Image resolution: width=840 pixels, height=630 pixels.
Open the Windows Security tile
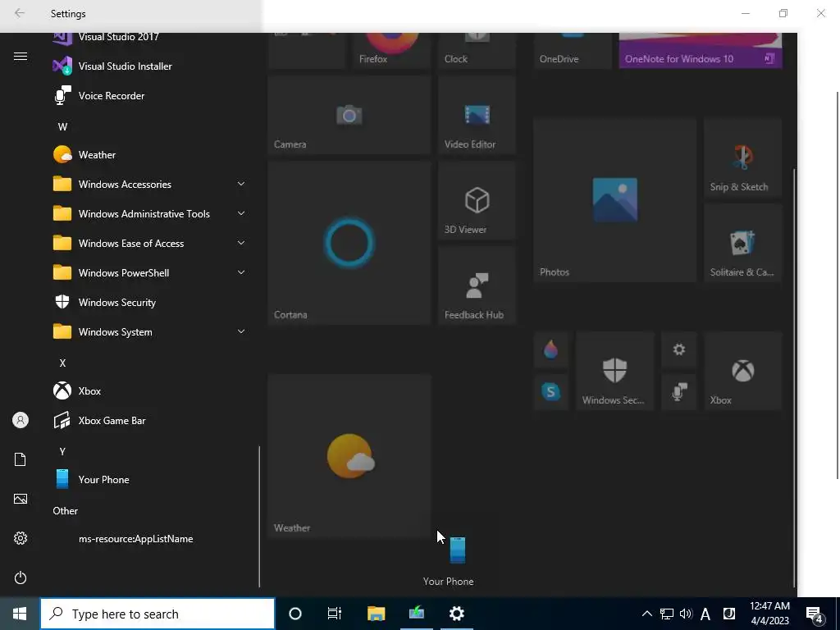point(615,371)
